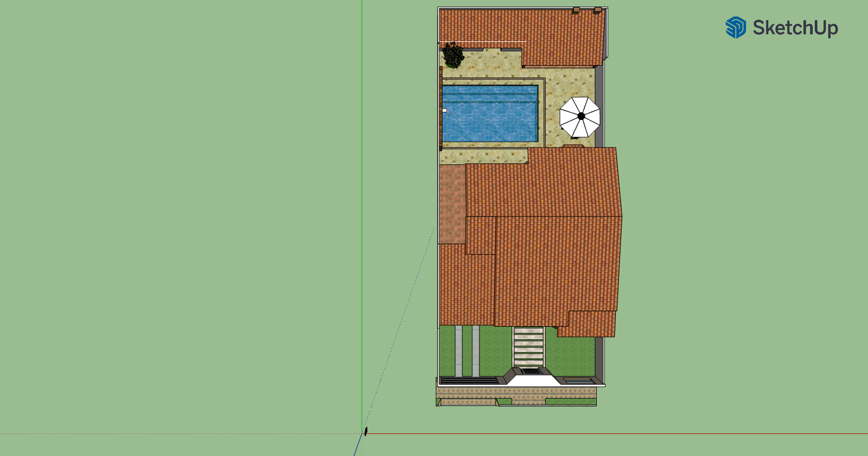Select the dark shrub near the pool
Viewport: 868px width, 456px height.
[x=453, y=55]
